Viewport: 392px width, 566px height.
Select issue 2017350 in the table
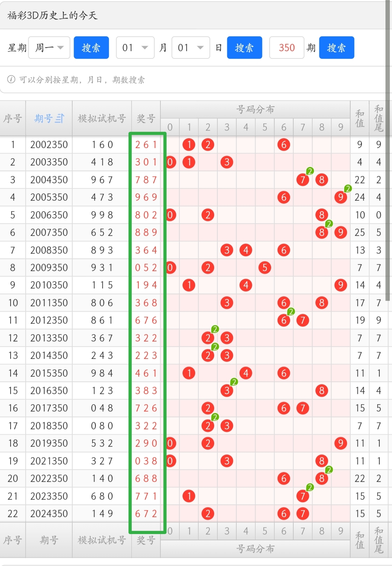49,408
